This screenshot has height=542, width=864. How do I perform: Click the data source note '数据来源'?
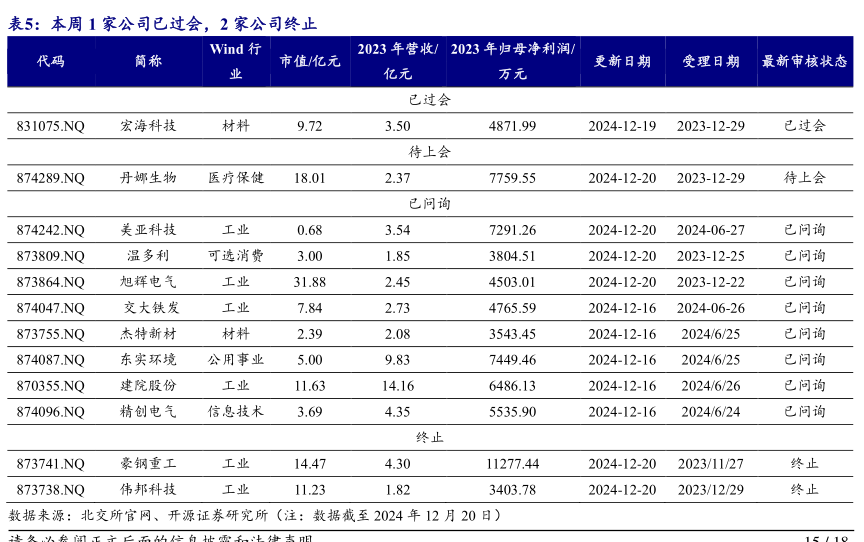[255, 516]
